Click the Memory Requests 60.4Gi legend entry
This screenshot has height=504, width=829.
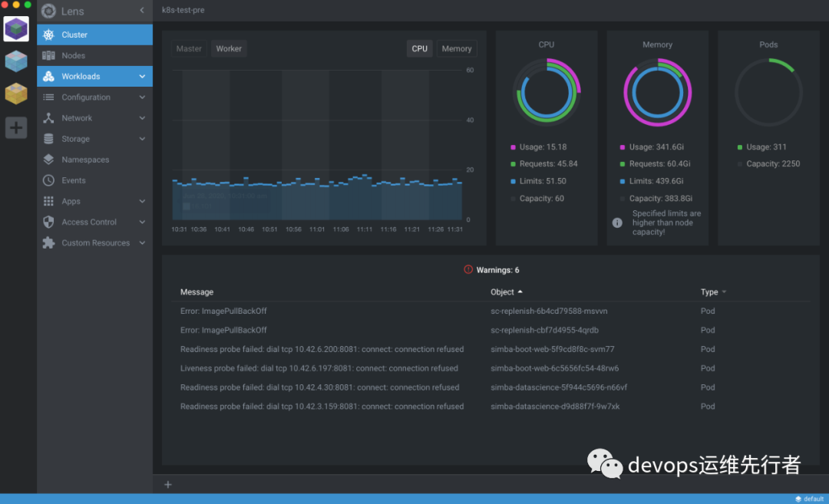click(655, 163)
